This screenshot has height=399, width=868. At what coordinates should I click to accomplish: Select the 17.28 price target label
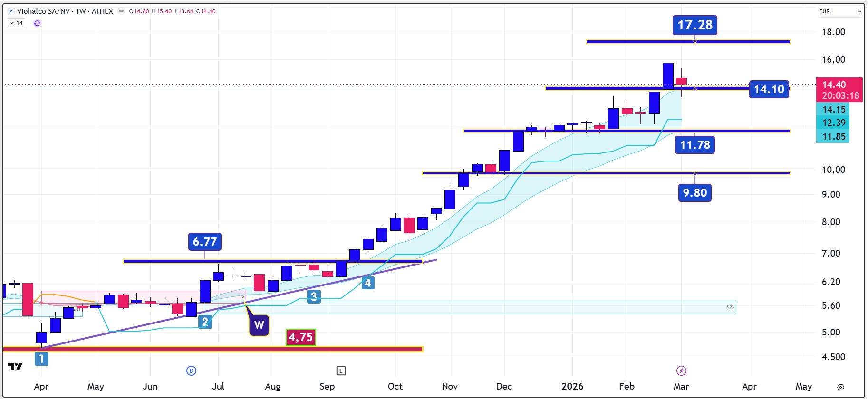(694, 25)
